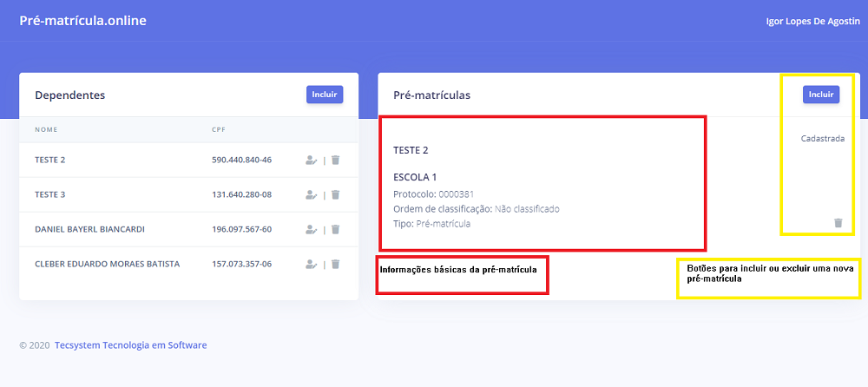The width and height of the screenshot is (868, 387).
Task: Delete dependent TESTE 2
Action: tap(335, 160)
